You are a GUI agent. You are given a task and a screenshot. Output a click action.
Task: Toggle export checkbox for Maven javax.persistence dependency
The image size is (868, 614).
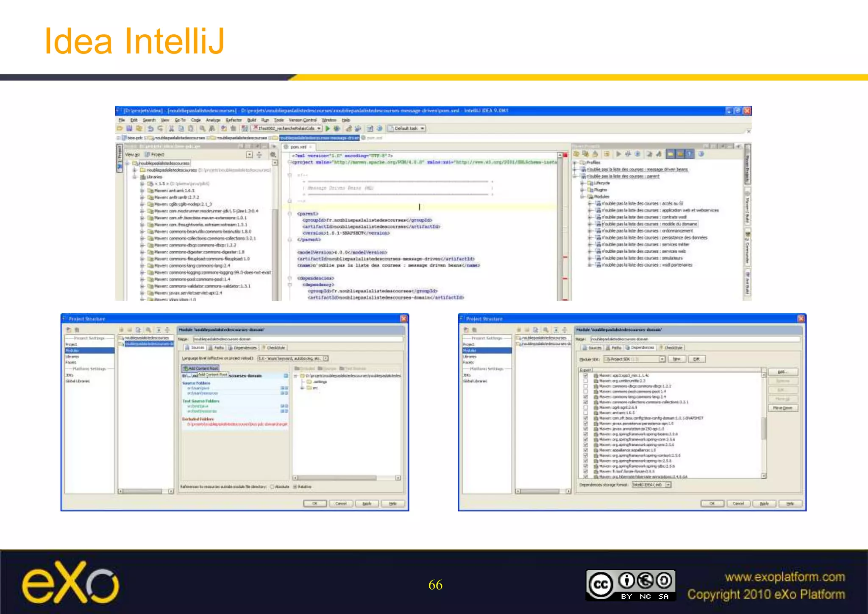tap(586, 423)
